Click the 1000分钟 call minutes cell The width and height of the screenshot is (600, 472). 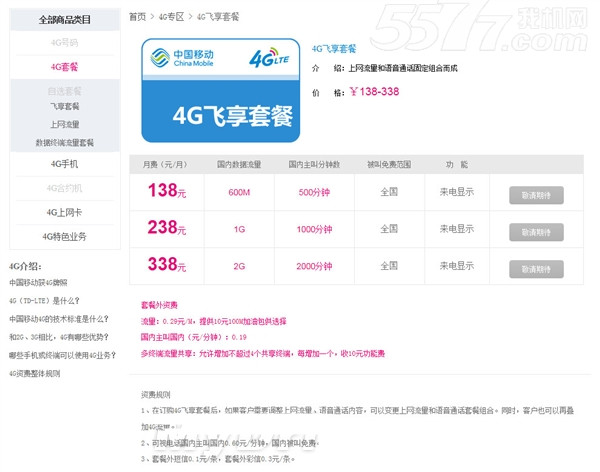[314, 229]
